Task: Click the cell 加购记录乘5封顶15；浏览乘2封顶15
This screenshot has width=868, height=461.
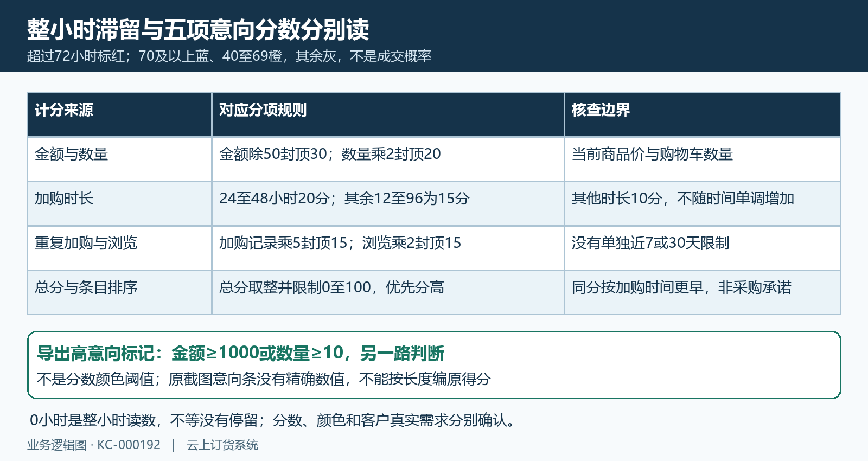Action: coord(388,248)
